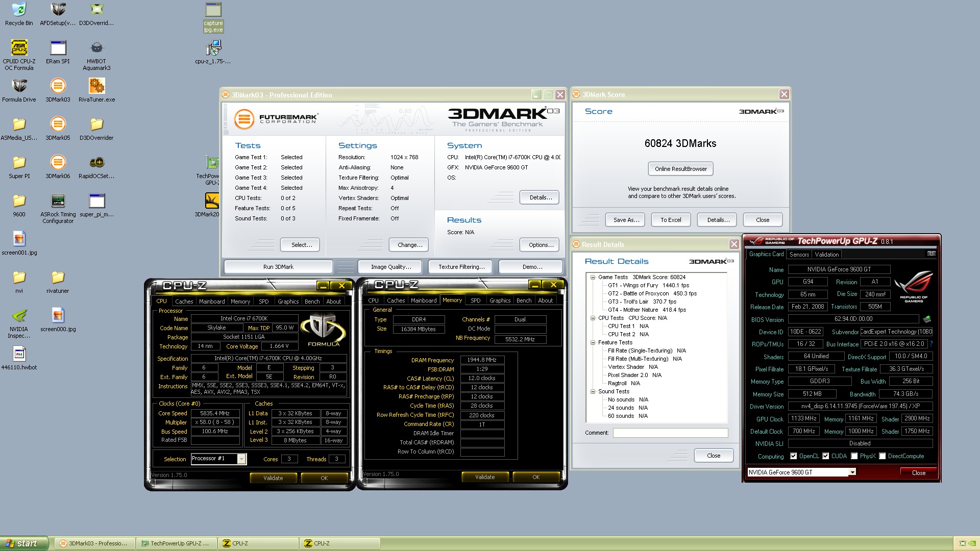Click Select... button under Tests
Screen dimensions: 980x551
coord(301,245)
